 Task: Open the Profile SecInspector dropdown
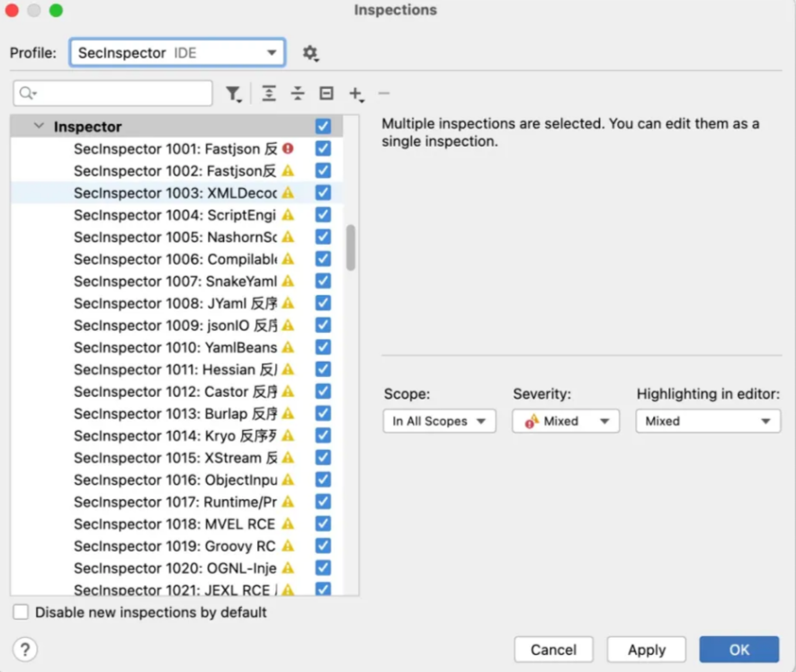click(177, 53)
